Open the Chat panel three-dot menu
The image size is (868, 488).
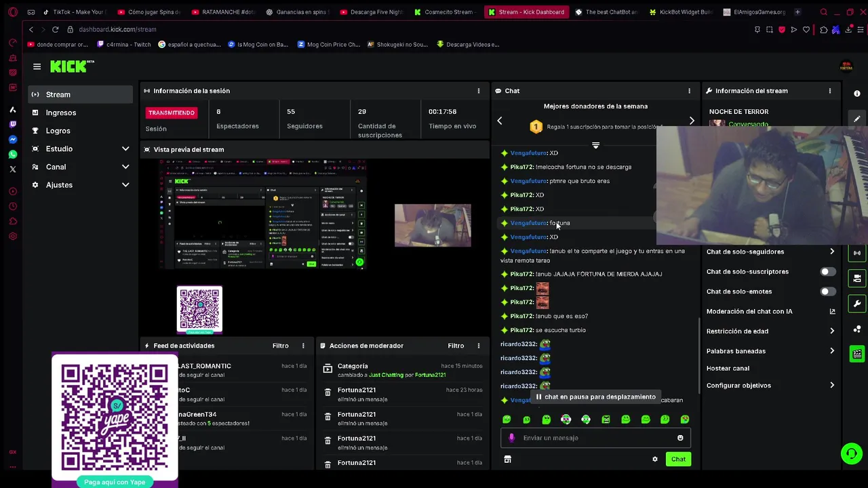pos(690,91)
